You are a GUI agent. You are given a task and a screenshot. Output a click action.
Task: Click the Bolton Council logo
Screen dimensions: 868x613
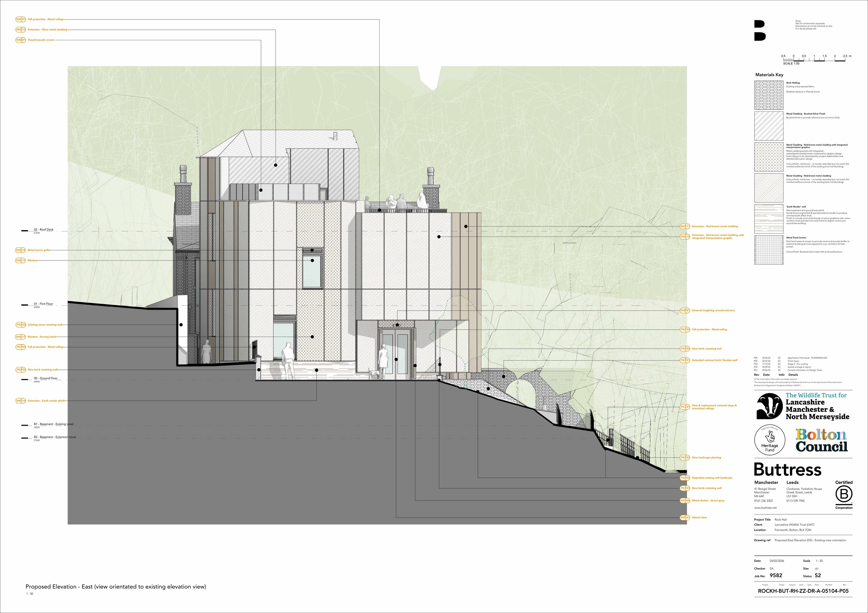(x=821, y=440)
